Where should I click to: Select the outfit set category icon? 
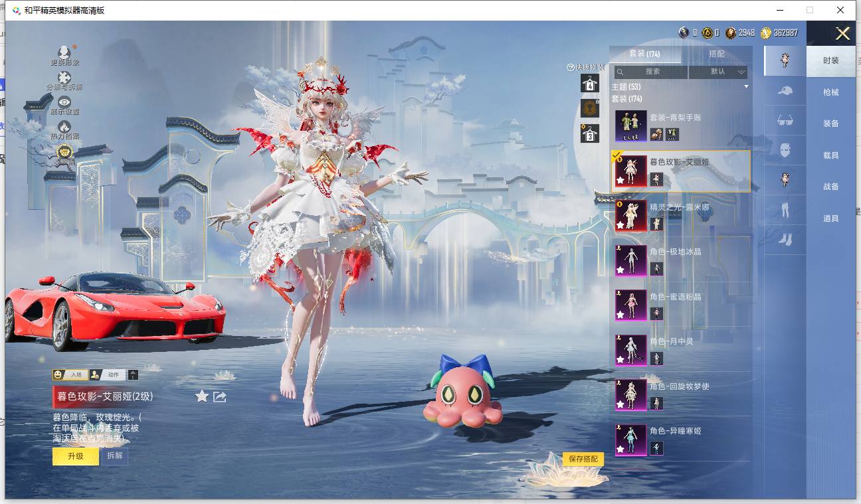785,60
